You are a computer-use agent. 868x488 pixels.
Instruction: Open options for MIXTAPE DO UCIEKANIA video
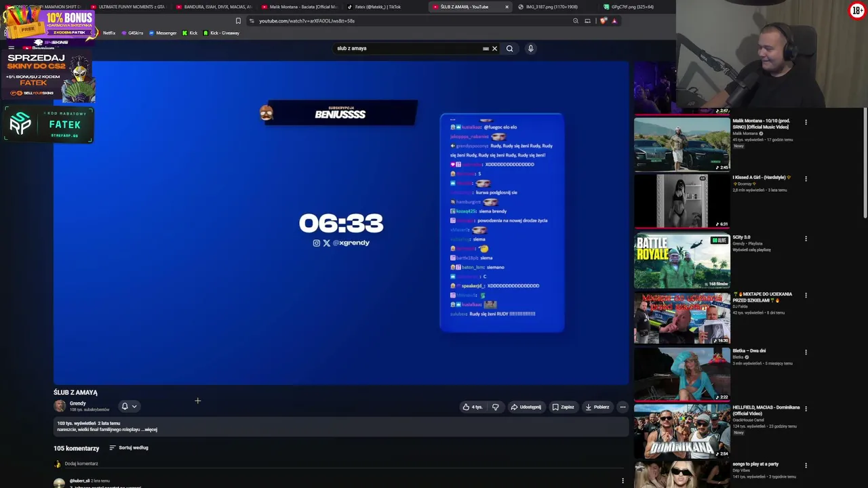click(806, 296)
